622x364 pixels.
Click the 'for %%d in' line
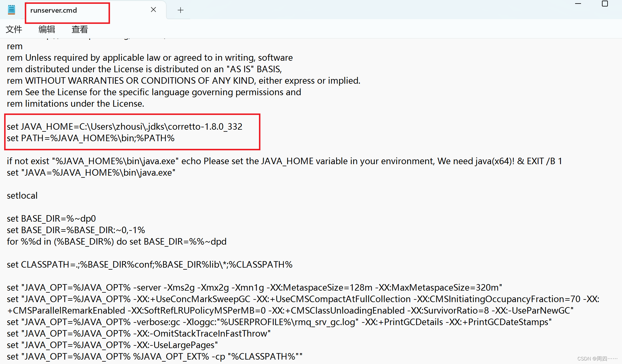point(116,242)
